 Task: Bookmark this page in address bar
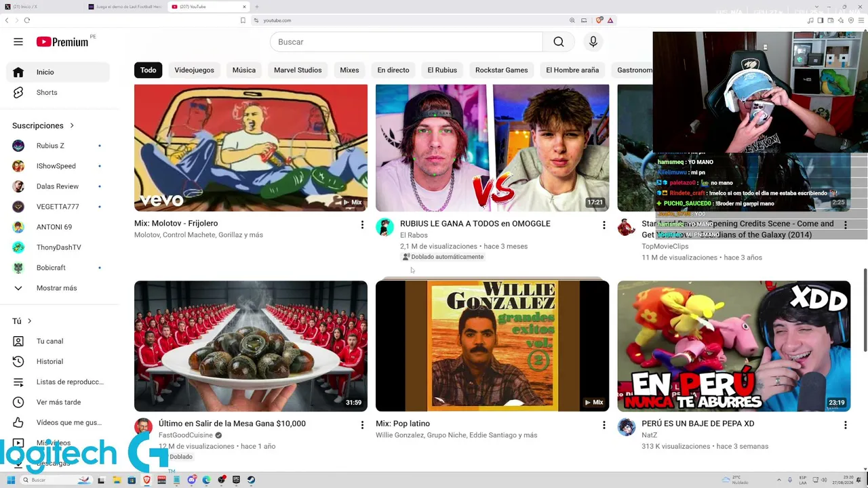243,20
